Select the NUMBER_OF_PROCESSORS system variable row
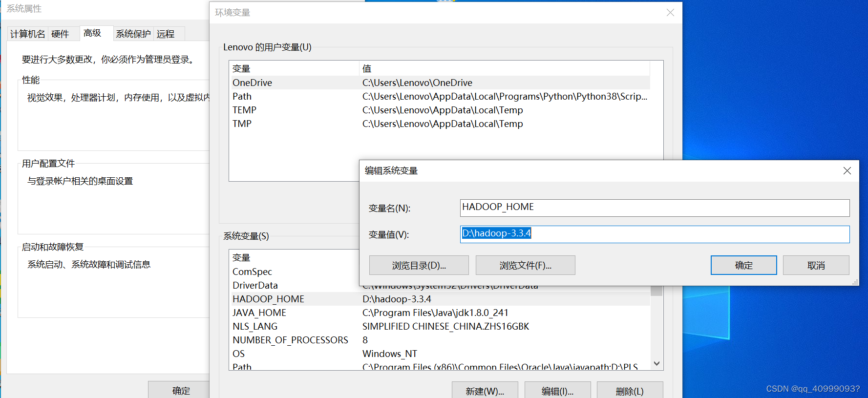Image resolution: width=868 pixels, height=398 pixels. tap(440, 340)
